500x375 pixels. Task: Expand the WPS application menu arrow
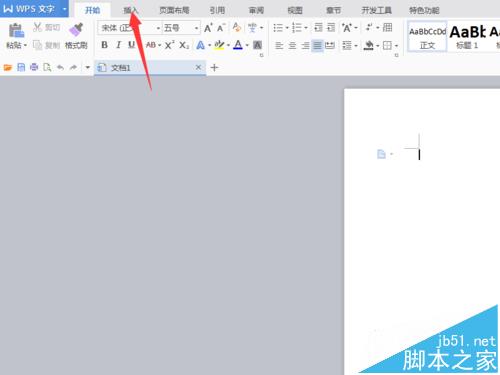[x=64, y=9]
